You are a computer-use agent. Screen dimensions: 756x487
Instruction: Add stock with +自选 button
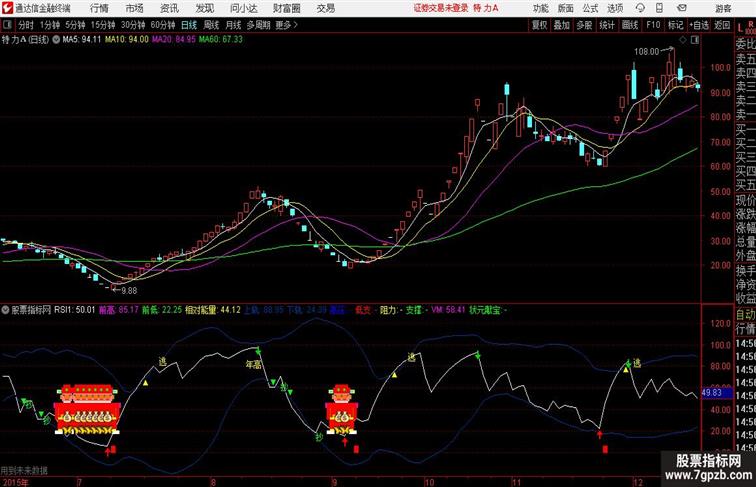pyautogui.click(x=699, y=25)
